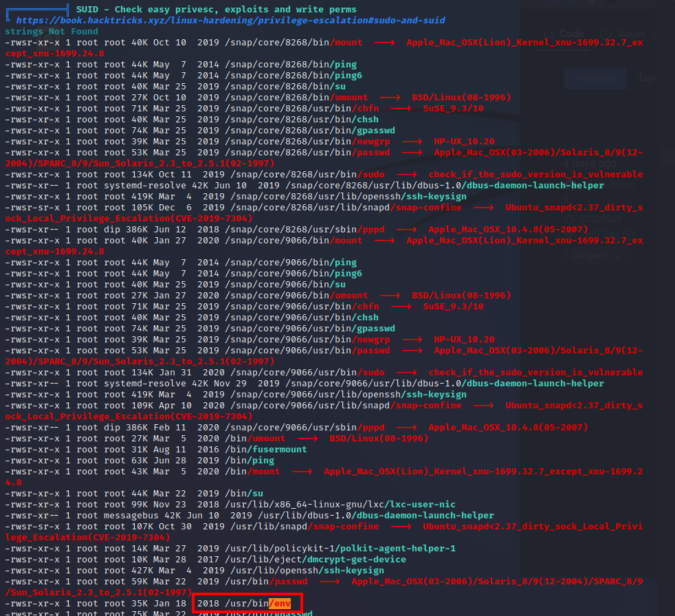This screenshot has height=616, width=675.
Task: Click the highlighted /usr/bin/env entry
Action: tap(279, 604)
